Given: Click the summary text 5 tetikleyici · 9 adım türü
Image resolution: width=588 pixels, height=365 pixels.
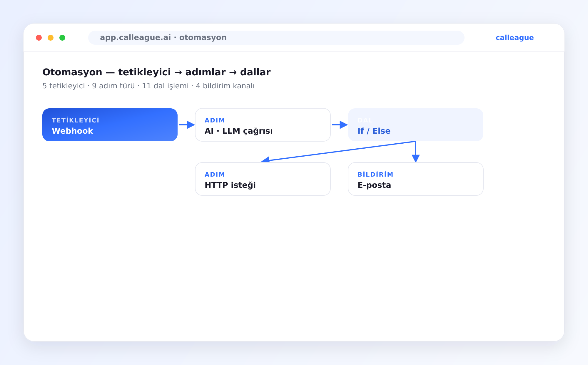Looking at the screenshot, I should coord(88,86).
